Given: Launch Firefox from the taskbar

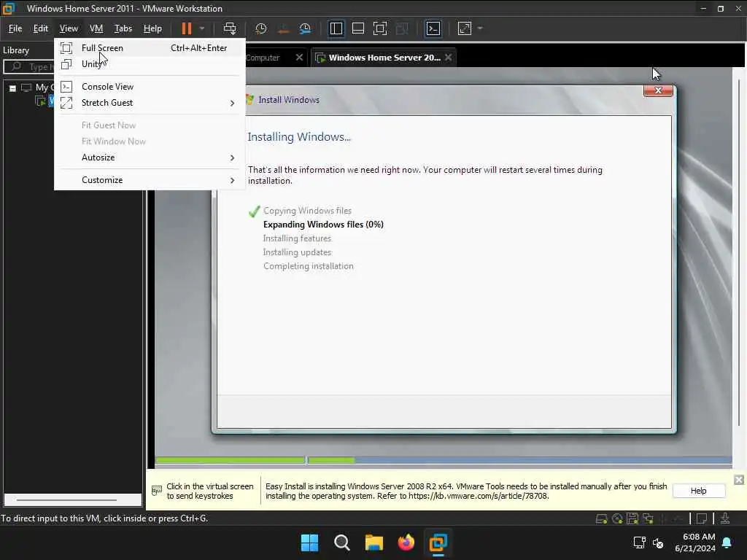Looking at the screenshot, I should [406, 542].
